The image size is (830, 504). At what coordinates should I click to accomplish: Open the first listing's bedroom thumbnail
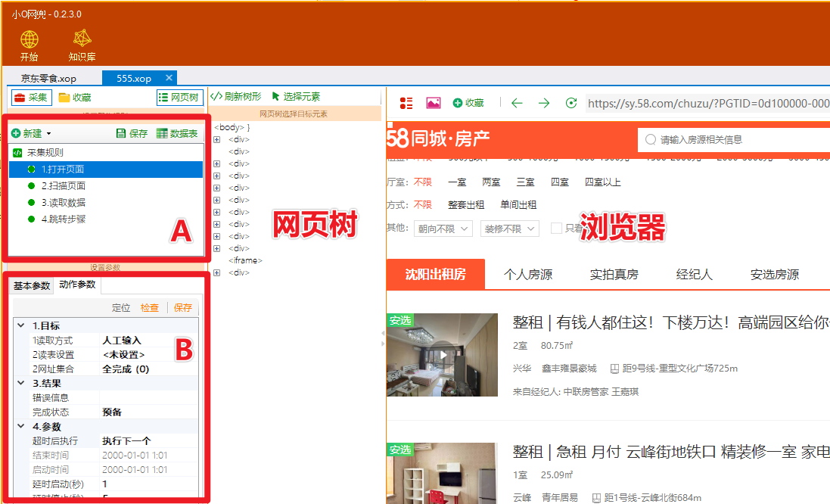tap(442, 355)
